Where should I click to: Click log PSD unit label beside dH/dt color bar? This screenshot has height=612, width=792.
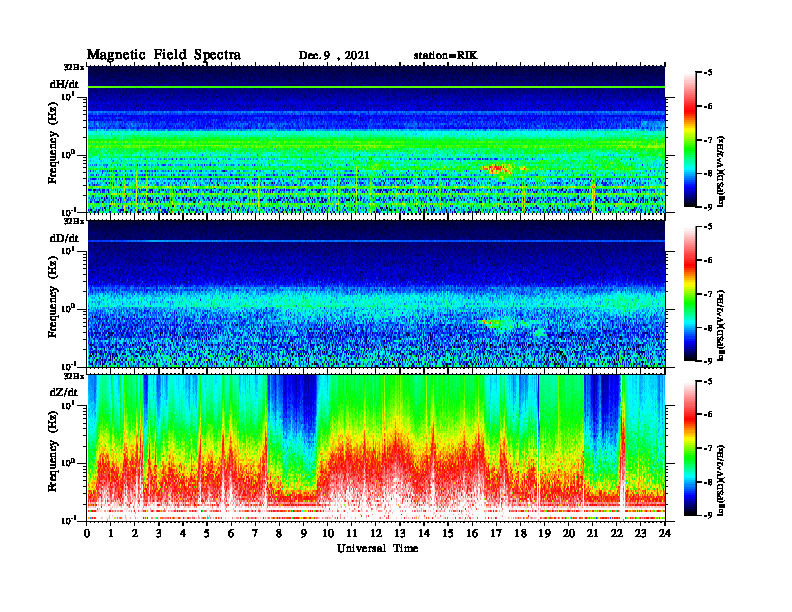point(722,171)
